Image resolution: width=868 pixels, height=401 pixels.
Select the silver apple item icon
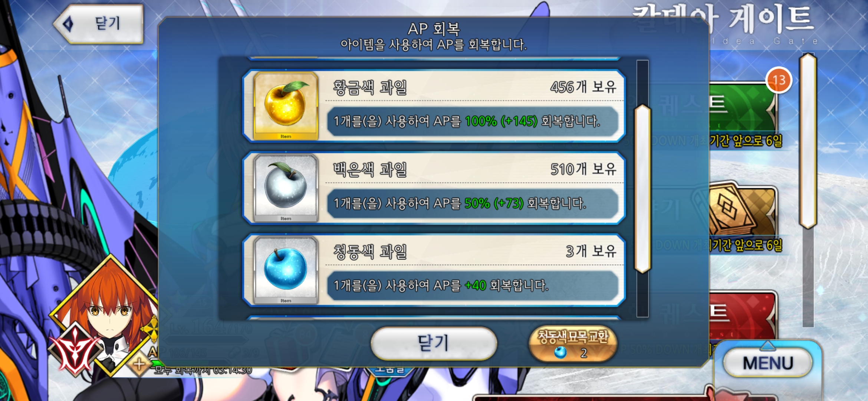click(x=286, y=188)
